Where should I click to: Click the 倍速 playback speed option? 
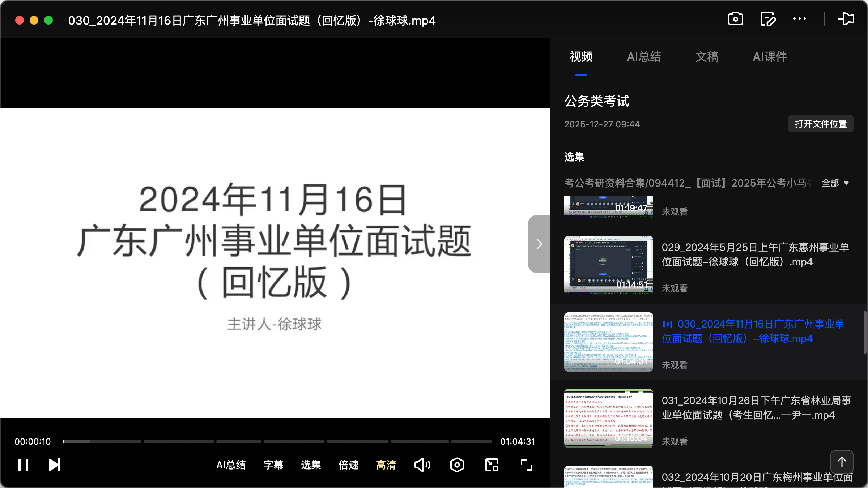tap(348, 465)
